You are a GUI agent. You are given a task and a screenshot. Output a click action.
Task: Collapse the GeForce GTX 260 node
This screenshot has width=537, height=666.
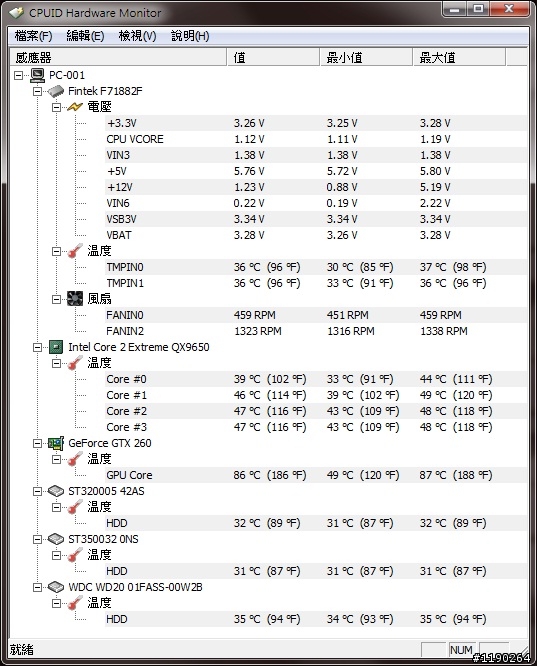click(x=37, y=443)
